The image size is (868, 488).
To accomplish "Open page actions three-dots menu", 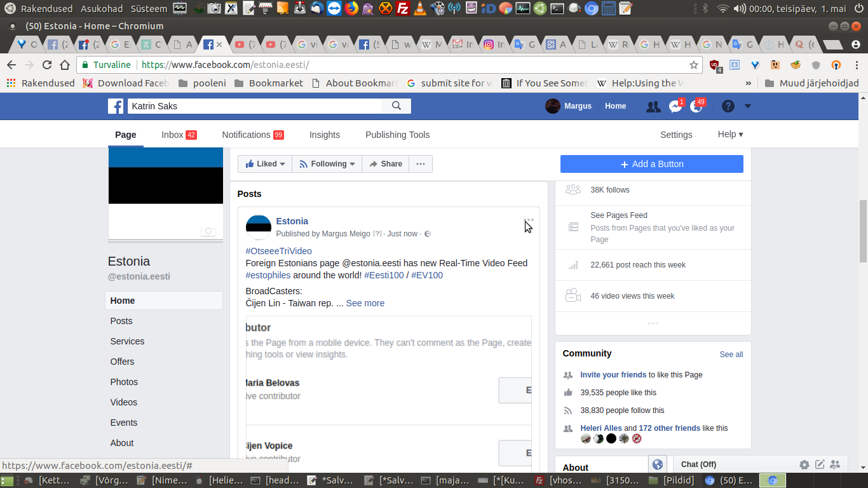I will (421, 164).
